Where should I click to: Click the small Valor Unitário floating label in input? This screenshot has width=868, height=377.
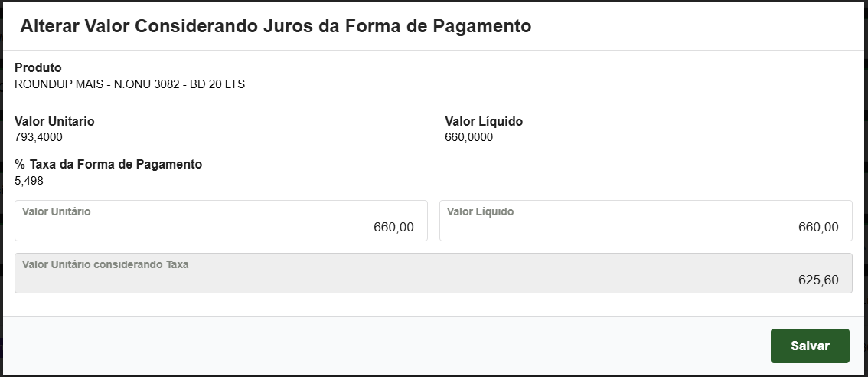click(56, 211)
